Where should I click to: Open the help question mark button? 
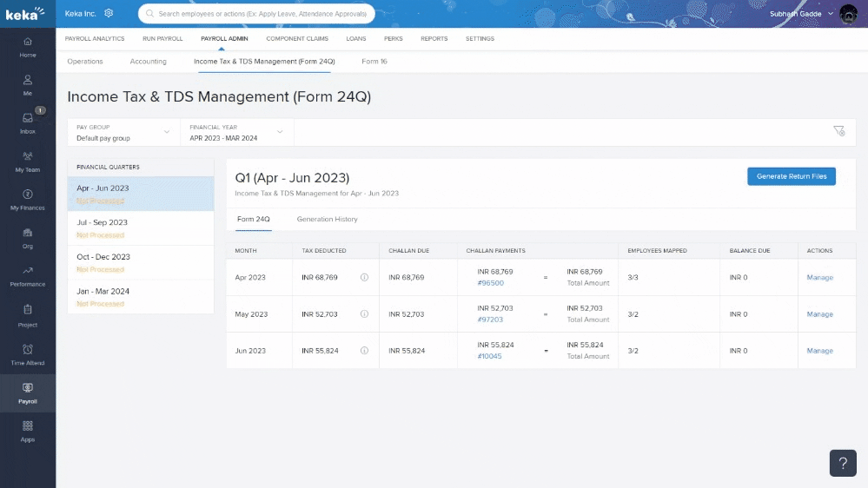(843, 463)
